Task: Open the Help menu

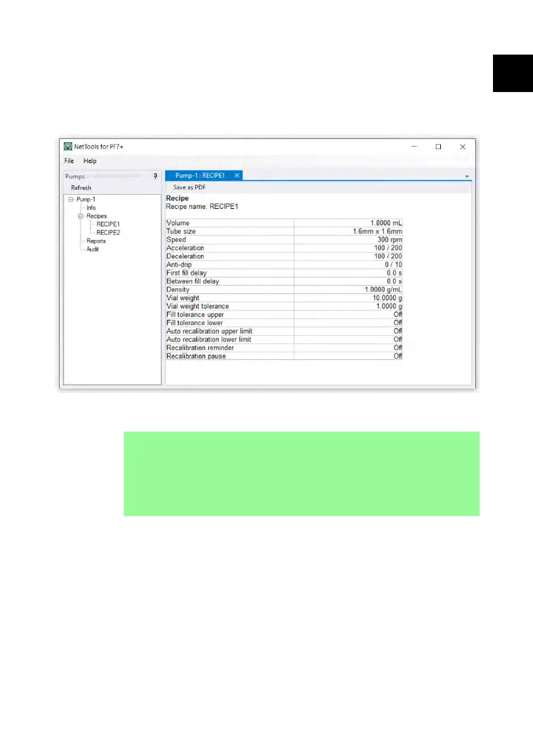Action: 90,161
